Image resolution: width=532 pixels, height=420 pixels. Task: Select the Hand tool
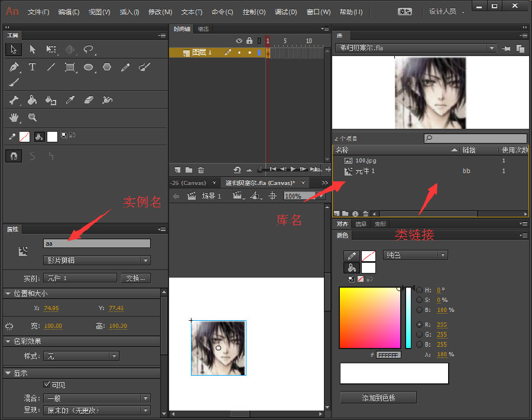pos(14,118)
